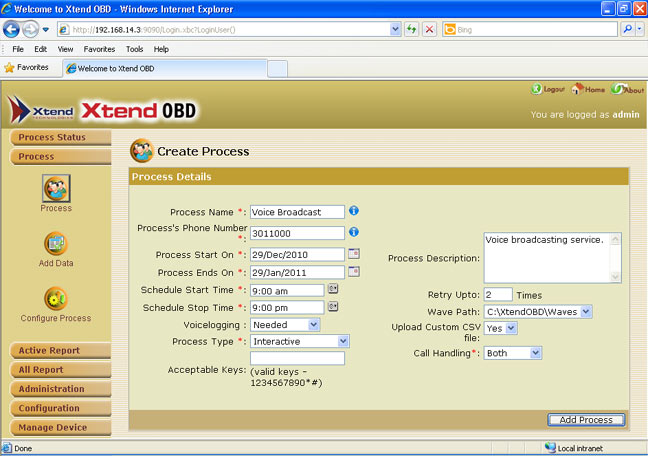This screenshot has width=648, height=456.
Task: Click Local intranet zone status icon
Action: (550, 448)
